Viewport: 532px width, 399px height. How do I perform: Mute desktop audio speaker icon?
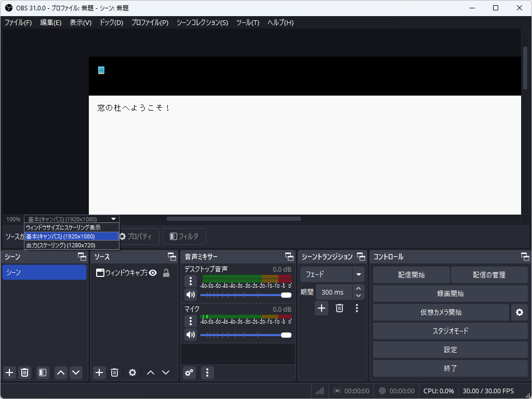[x=191, y=295]
